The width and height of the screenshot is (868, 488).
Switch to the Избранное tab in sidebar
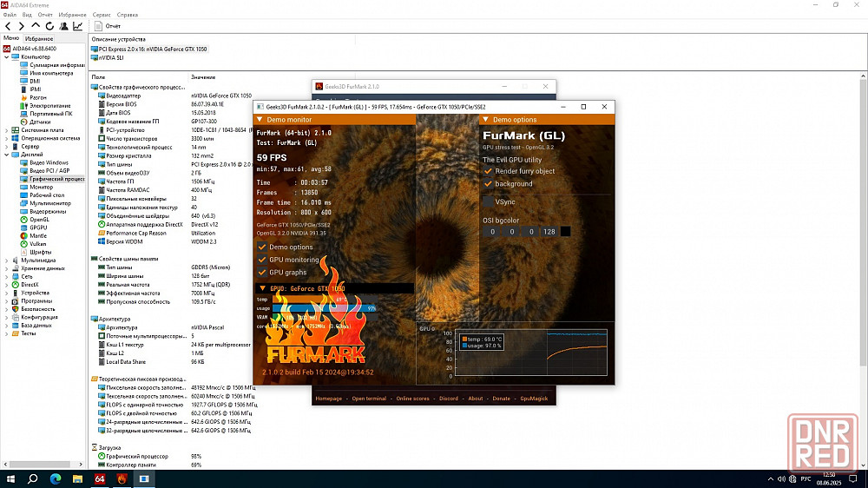click(x=39, y=39)
